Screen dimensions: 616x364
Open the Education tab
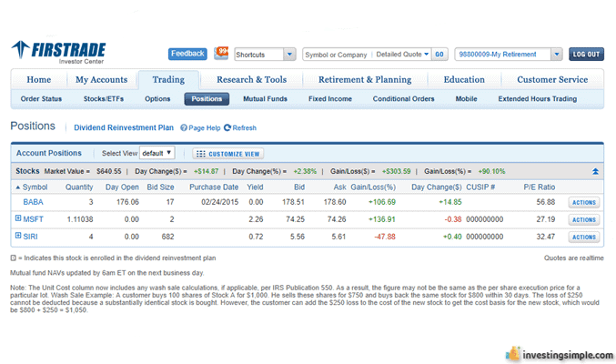click(464, 80)
